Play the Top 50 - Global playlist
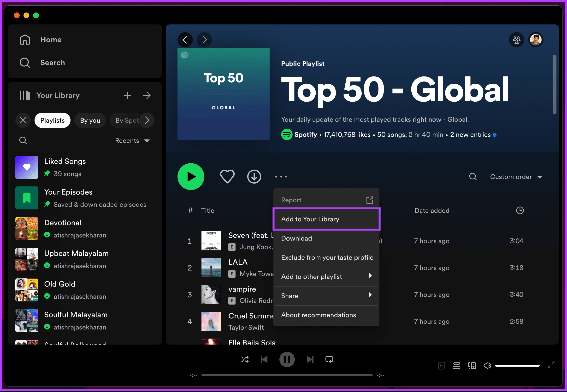Viewport: 567px width, 392px height. pyautogui.click(x=191, y=177)
